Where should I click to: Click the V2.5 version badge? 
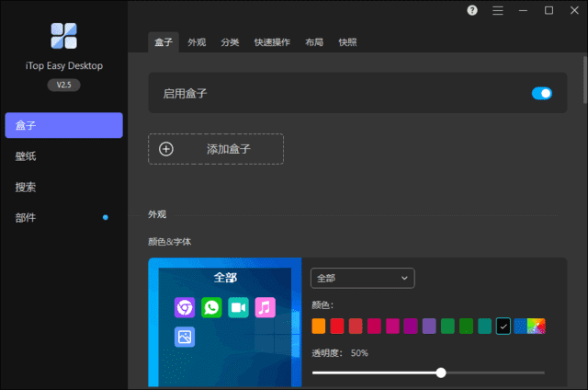(x=63, y=85)
